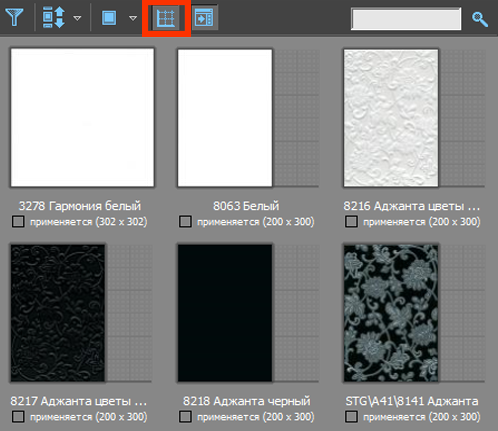The height and width of the screenshot is (431, 498).
Task: Check the box under 8063 Белый
Action: [x=185, y=222]
